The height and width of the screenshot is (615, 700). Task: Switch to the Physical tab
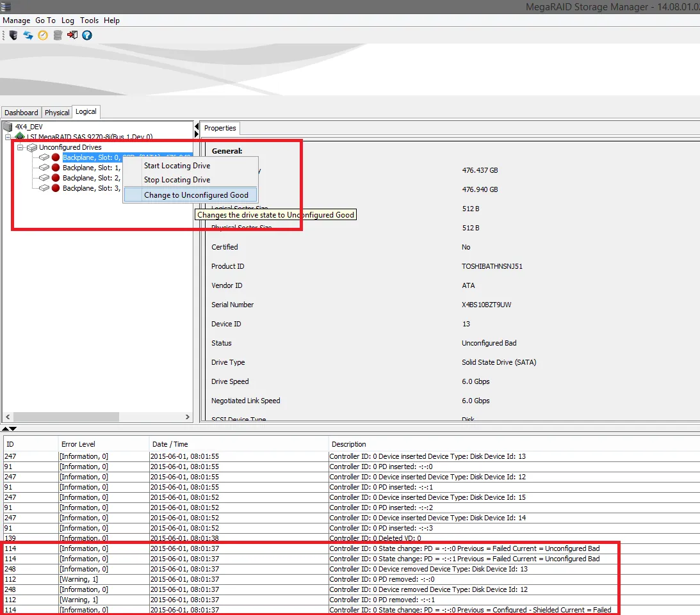point(57,113)
